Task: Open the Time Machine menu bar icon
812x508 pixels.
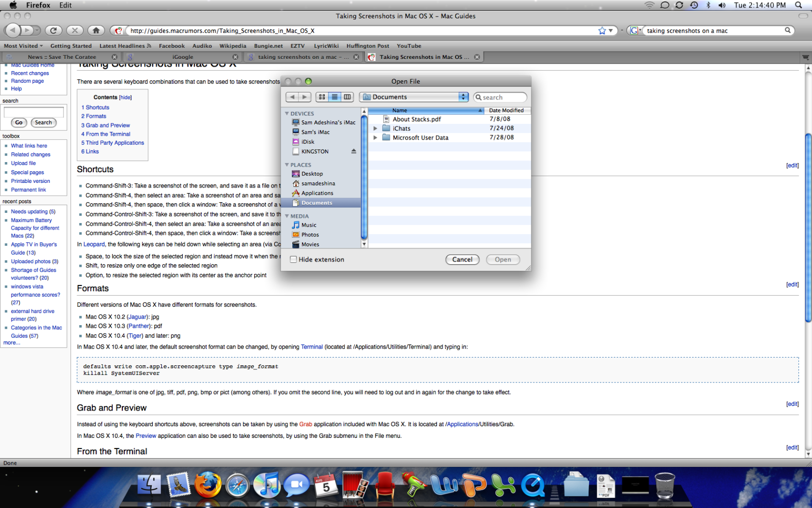Action: click(x=694, y=5)
